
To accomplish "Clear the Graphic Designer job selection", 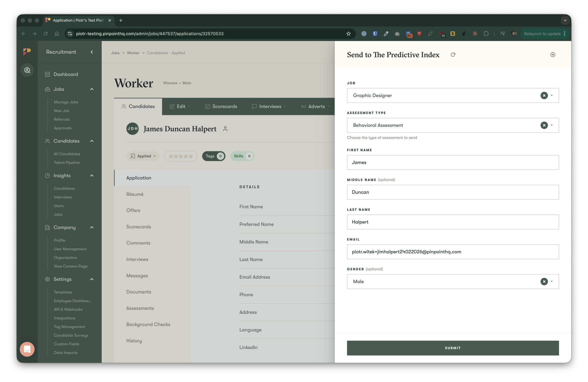I will pyautogui.click(x=544, y=95).
